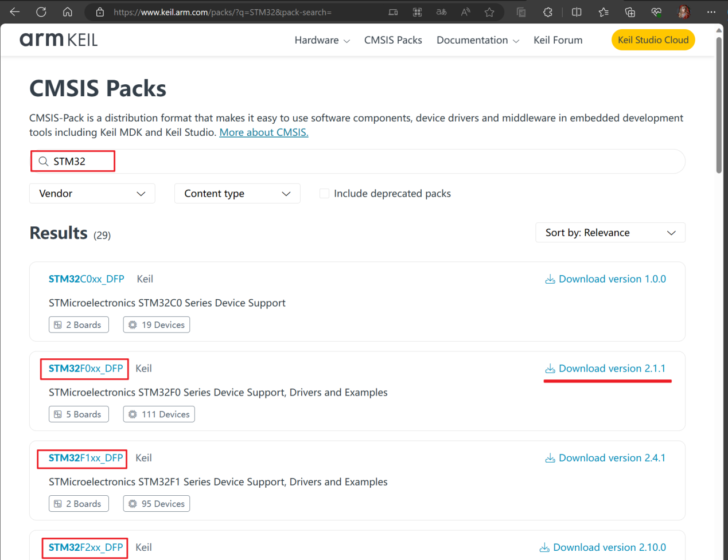Viewport: 728px width, 560px height.
Task: Open the Read aloud icon in address bar
Action: (465, 12)
